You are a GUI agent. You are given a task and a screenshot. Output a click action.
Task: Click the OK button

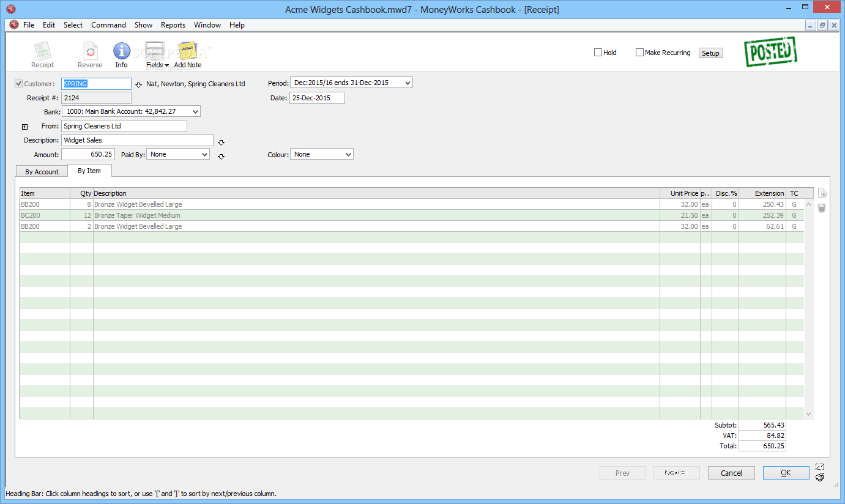(x=786, y=473)
